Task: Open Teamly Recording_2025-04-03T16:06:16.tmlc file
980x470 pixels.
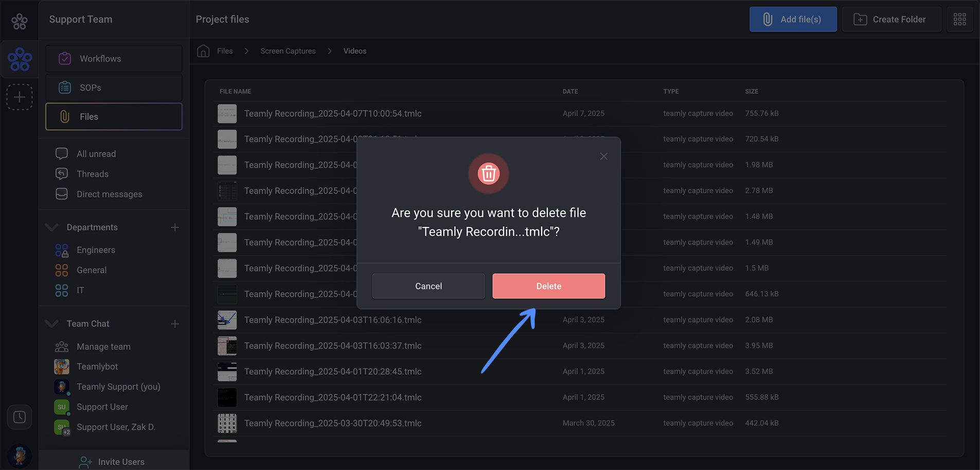Action: pyautogui.click(x=332, y=320)
